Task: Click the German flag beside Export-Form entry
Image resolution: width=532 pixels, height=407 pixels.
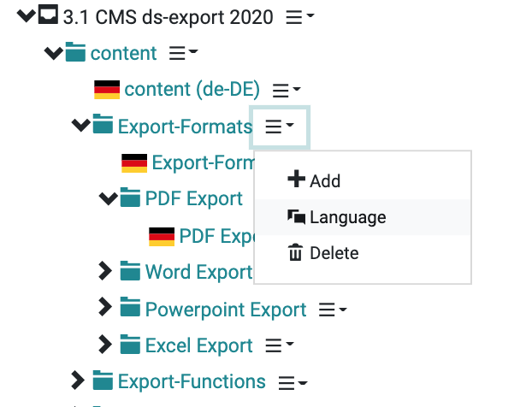Action: (134, 163)
